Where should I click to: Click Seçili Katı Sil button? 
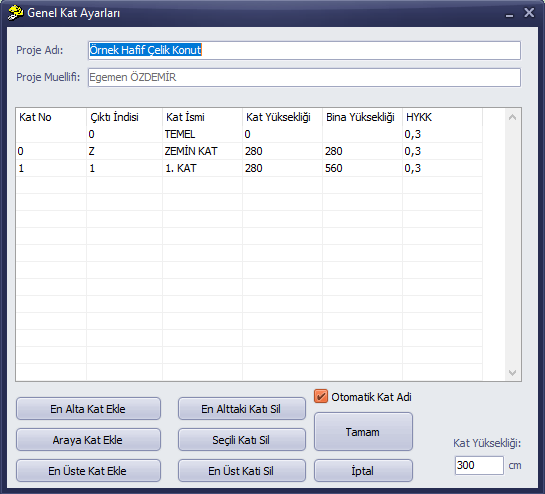(242, 440)
